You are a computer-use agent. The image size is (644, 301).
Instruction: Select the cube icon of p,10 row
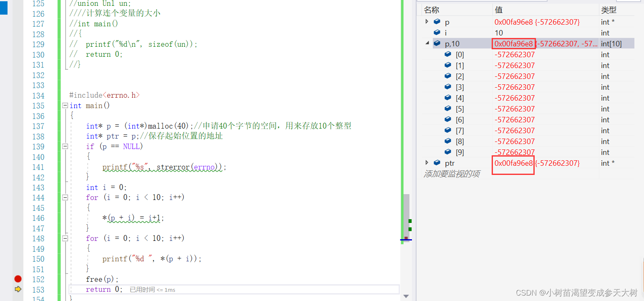437,43
